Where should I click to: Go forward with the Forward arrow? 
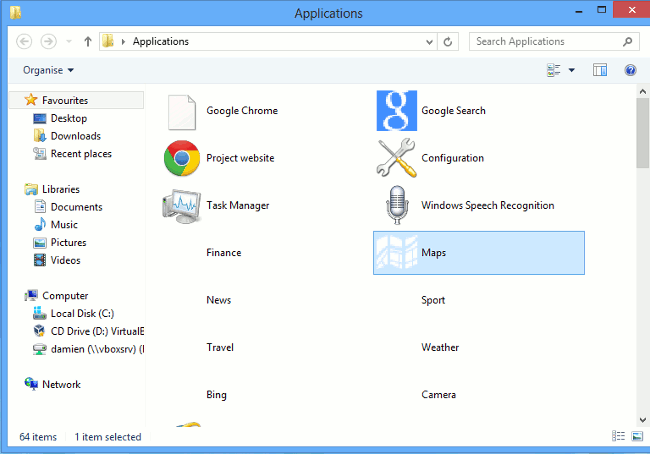(49, 41)
